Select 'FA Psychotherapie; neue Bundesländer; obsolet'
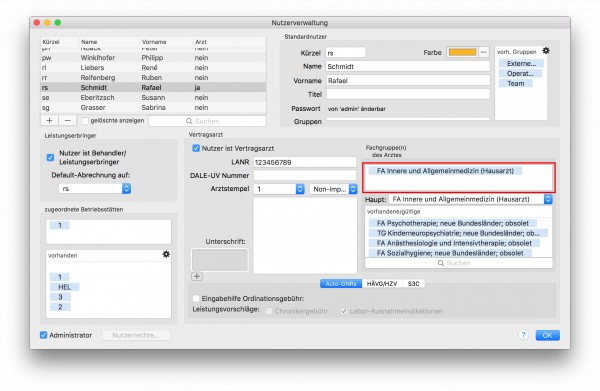The width and height of the screenshot is (600, 391). coord(453,223)
